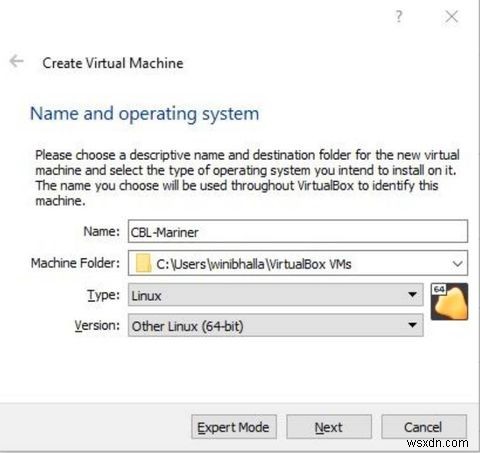The image size is (480, 453).
Task: Click the Name: label
Action: [x=101, y=231]
